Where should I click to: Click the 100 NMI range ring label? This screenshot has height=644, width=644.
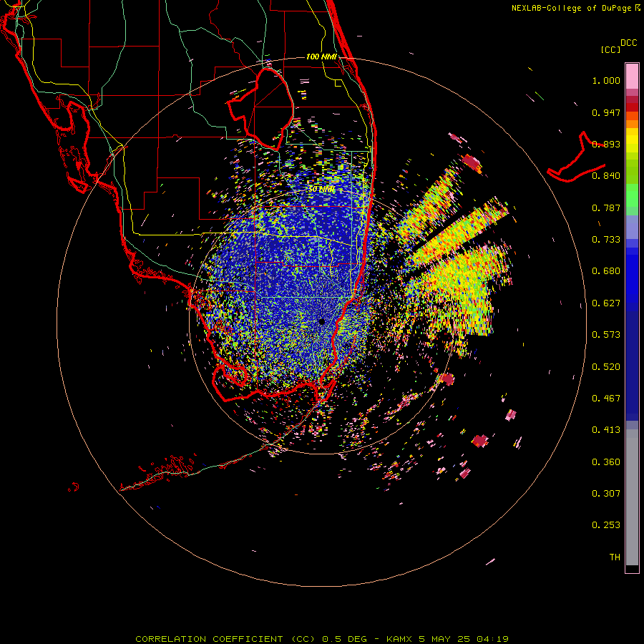click(x=321, y=57)
